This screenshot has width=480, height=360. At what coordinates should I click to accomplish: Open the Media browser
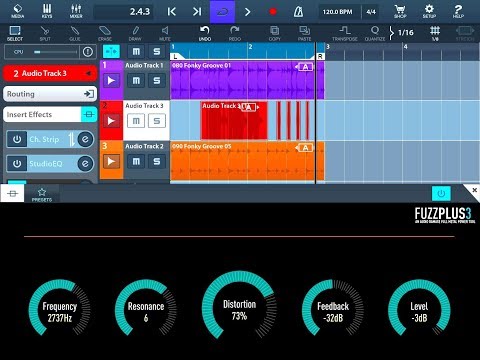coord(17,11)
